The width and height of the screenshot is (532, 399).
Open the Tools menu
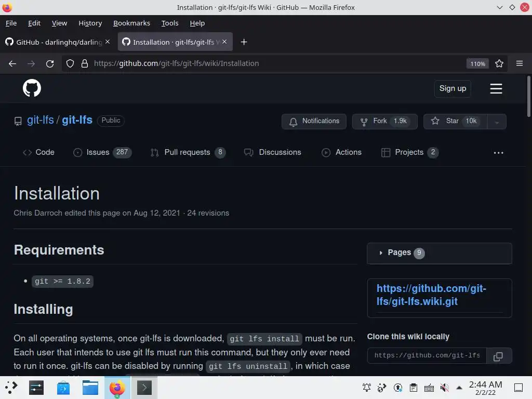[x=170, y=23]
